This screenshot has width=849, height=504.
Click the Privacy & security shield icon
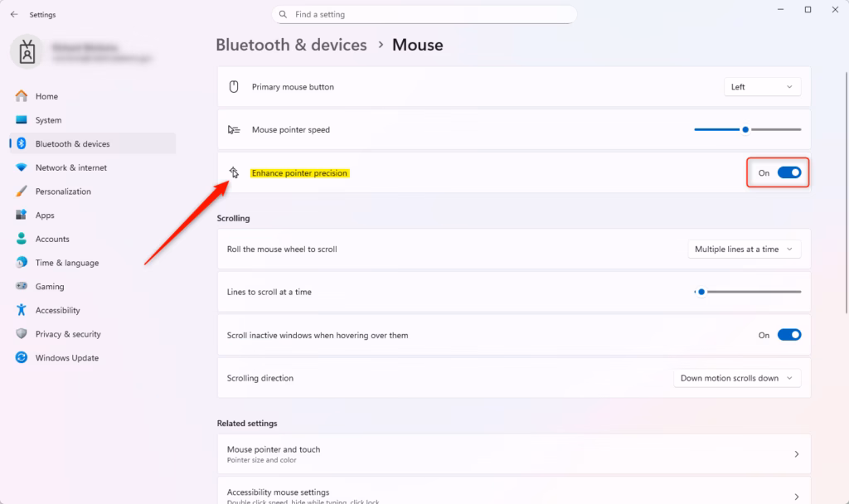tap(22, 334)
